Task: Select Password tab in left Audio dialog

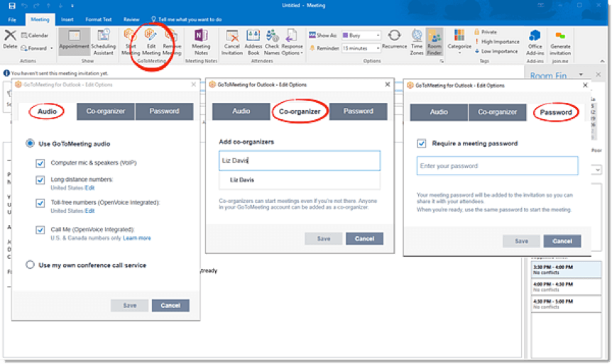Action: (x=164, y=111)
